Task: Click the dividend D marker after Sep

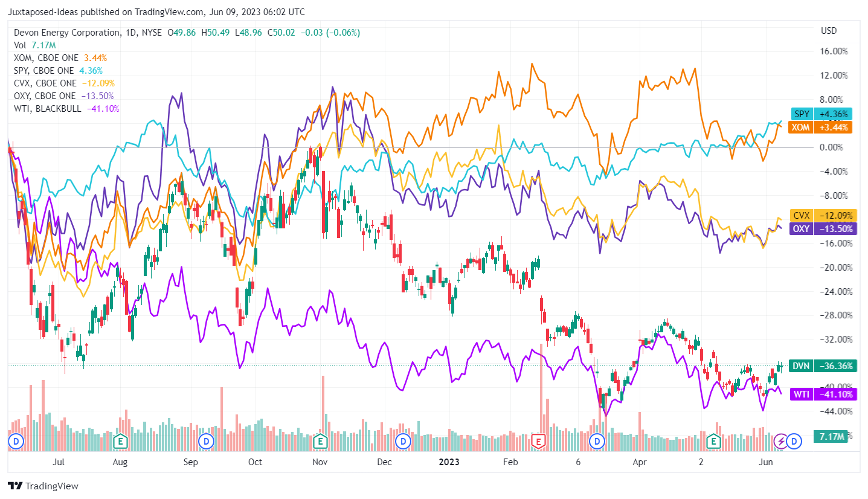Action: [207, 442]
